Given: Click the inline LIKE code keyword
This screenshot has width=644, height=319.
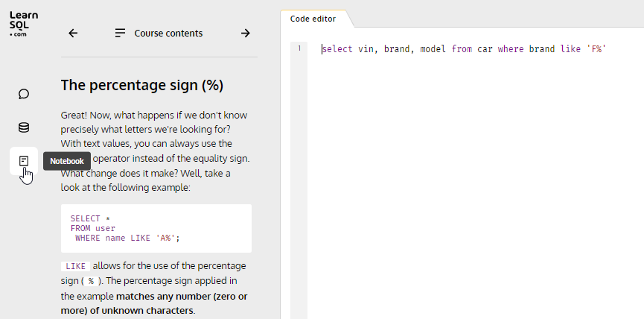Looking at the screenshot, I should (76, 266).
